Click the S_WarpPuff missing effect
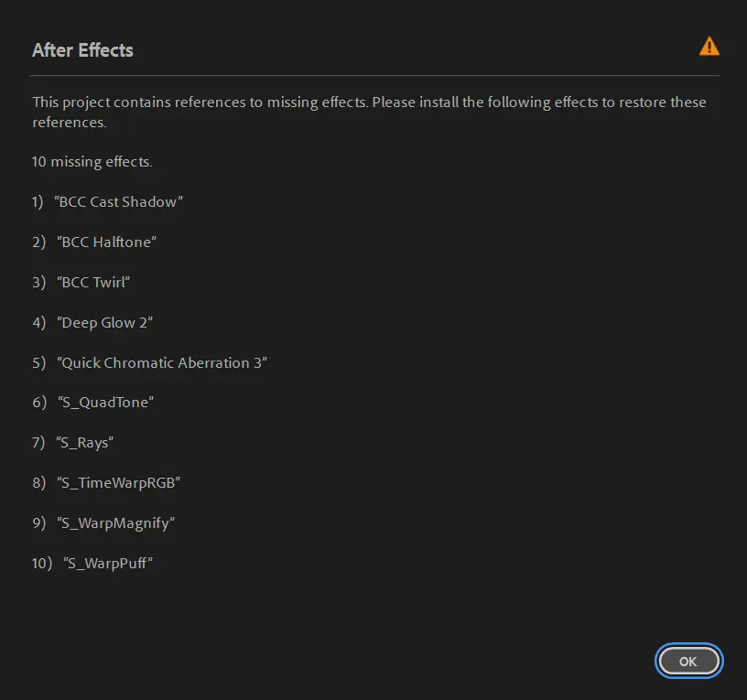 [108, 564]
